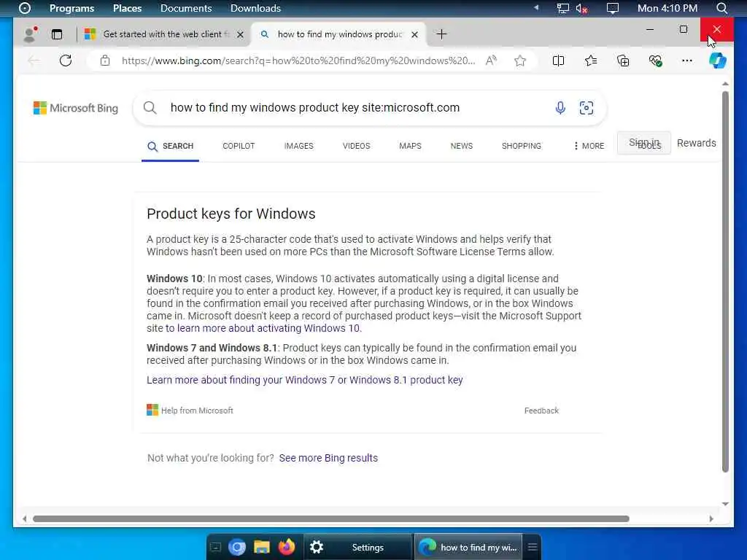This screenshot has width=747, height=560.
Task: Click the scroll left arrow
Action: point(24,518)
